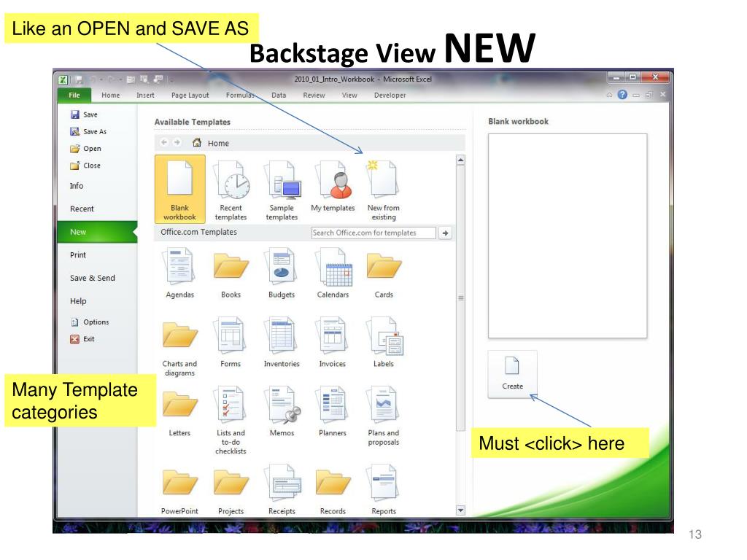The image size is (747, 560).
Task: Open Plans and proposals templates
Action: [384, 416]
